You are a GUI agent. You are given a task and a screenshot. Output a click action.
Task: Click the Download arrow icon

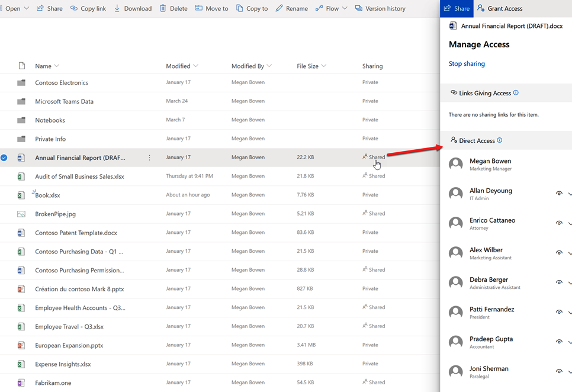[x=117, y=8]
